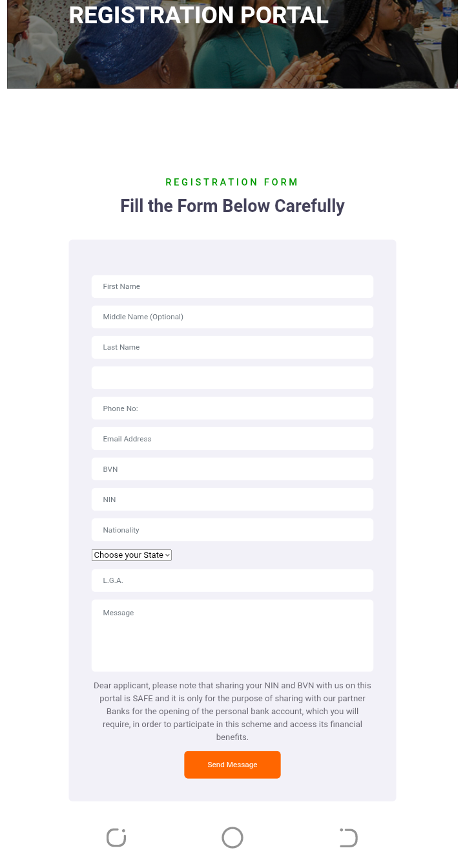Tap the Android recent apps icon
The width and height of the screenshot is (465, 868).
click(116, 838)
